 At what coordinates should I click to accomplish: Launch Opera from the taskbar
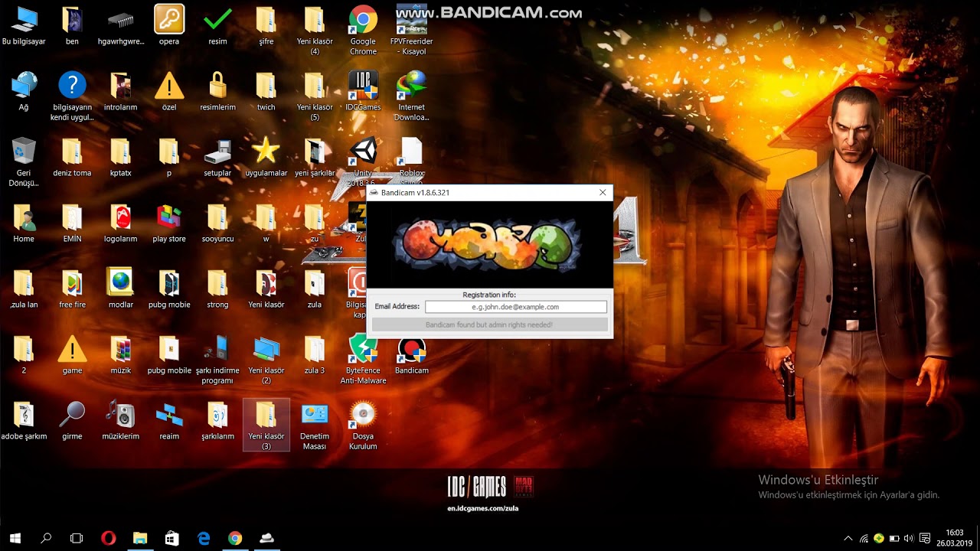(x=108, y=538)
